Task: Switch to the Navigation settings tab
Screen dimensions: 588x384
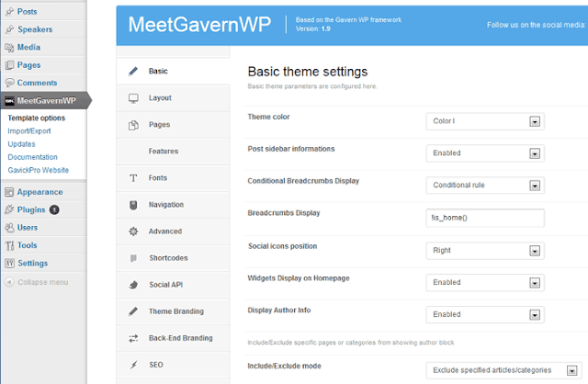Action: tap(166, 204)
